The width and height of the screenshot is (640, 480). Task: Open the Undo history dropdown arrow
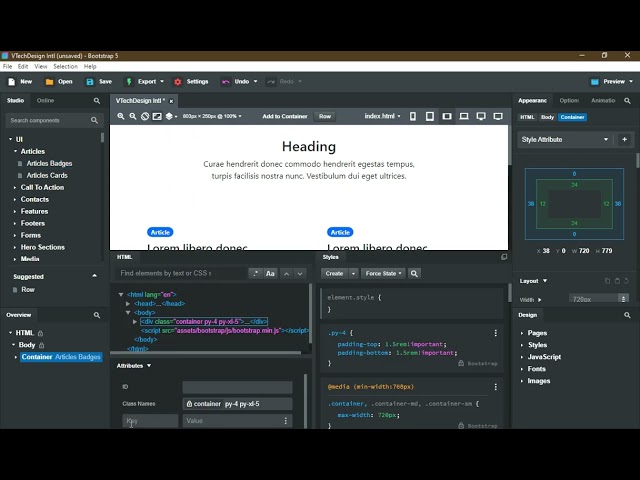tap(256, 82)
